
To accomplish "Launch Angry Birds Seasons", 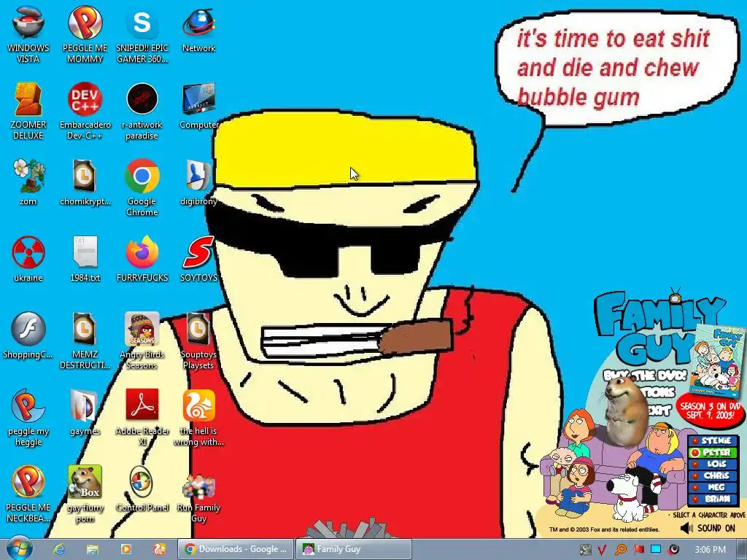I will coord(142,341).
